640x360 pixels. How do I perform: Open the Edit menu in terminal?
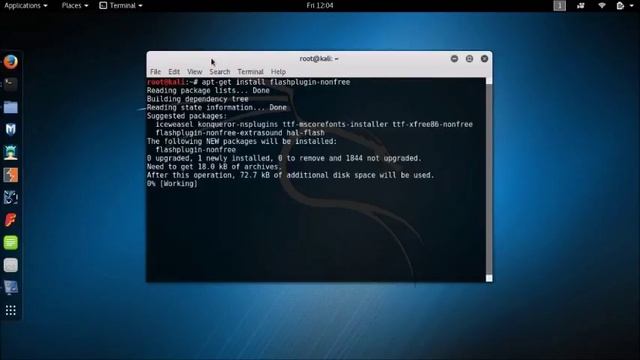coord(174,72)
